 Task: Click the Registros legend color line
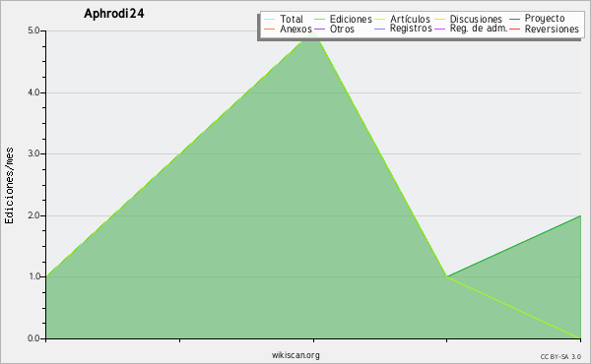click(379, 29)
